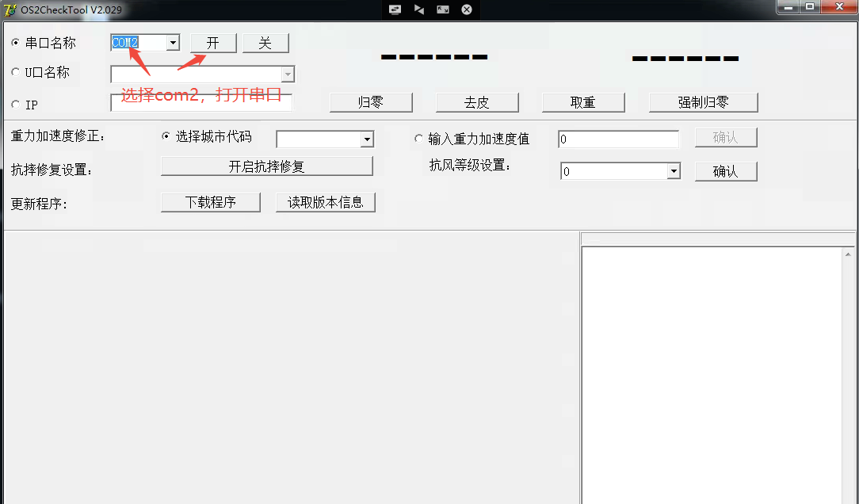The width and height of the screenshot is (859, 504).
Task: Select the IP radio button
Action: pos(15,104)
